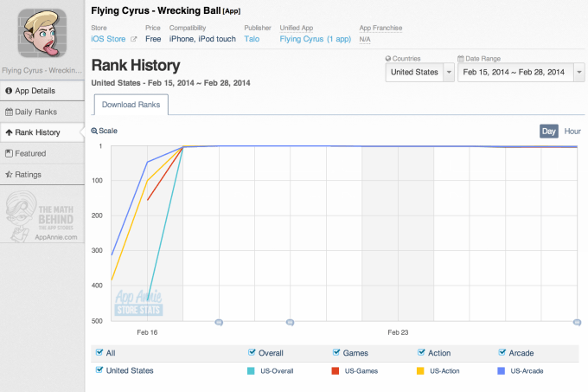The width and height of the screenshot is (588, 392).
Task: Toggle the All checkbox
Action: point(100,352)
